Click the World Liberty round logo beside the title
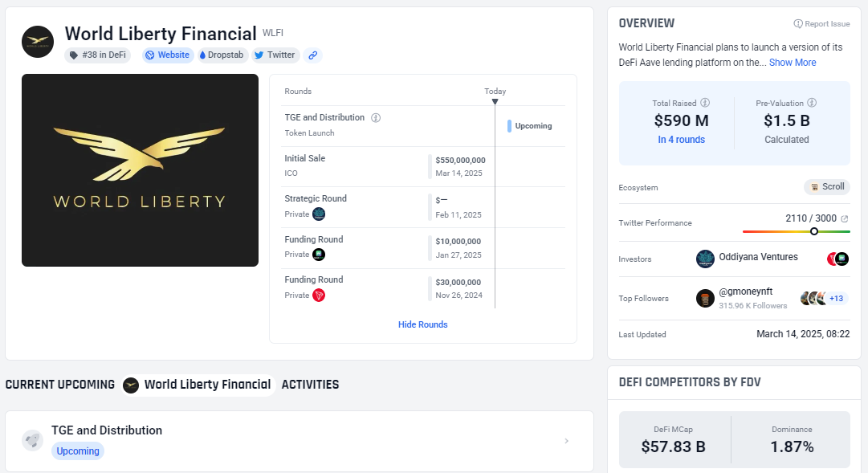The image size is (868, 473). 38,42
